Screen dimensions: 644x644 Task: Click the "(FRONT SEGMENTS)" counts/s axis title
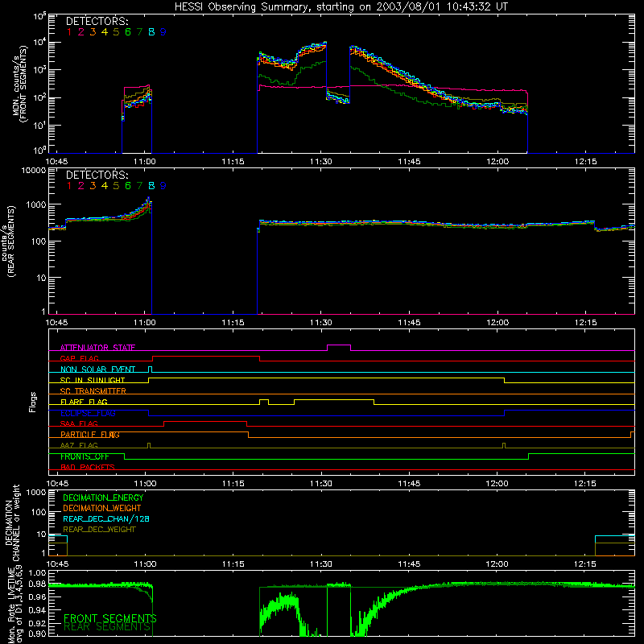24,84
